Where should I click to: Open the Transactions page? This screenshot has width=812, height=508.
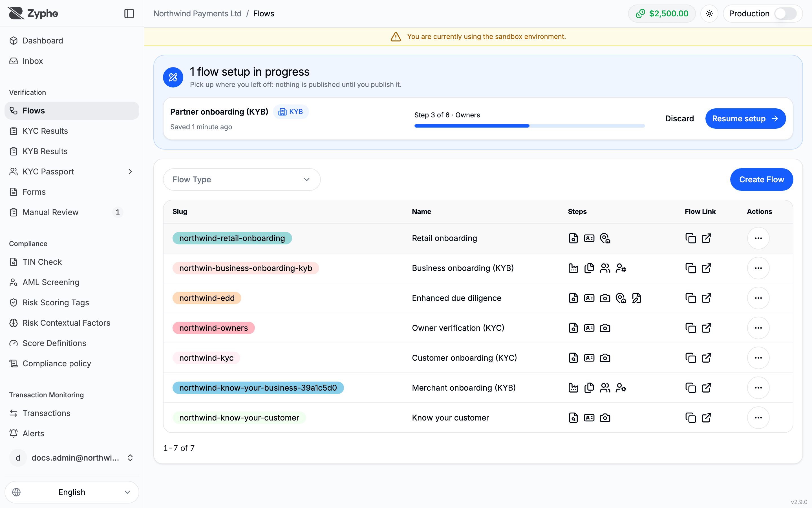coord(72,413)
